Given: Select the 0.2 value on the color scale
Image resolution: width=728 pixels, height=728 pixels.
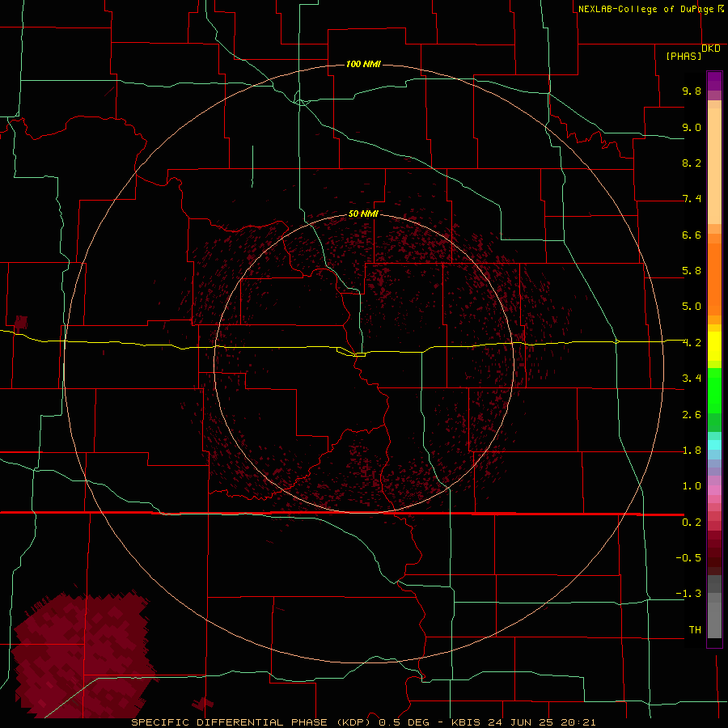Looking at the screenshot, I should tap(692, 523).
